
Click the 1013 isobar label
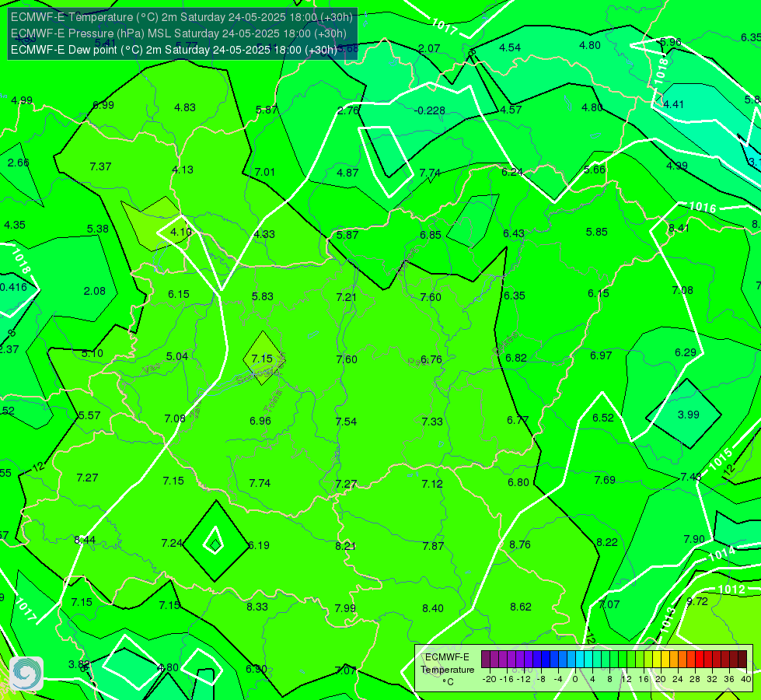pyautogui.click(x=668, y=620)
